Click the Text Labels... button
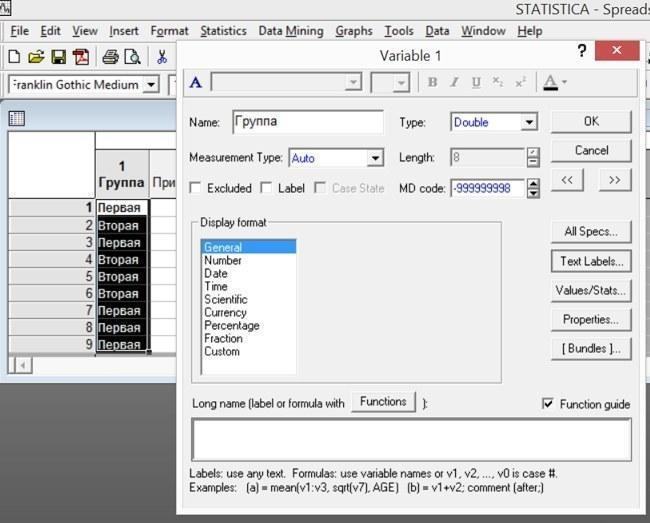 pyautogui.click(x=591, y=262)
